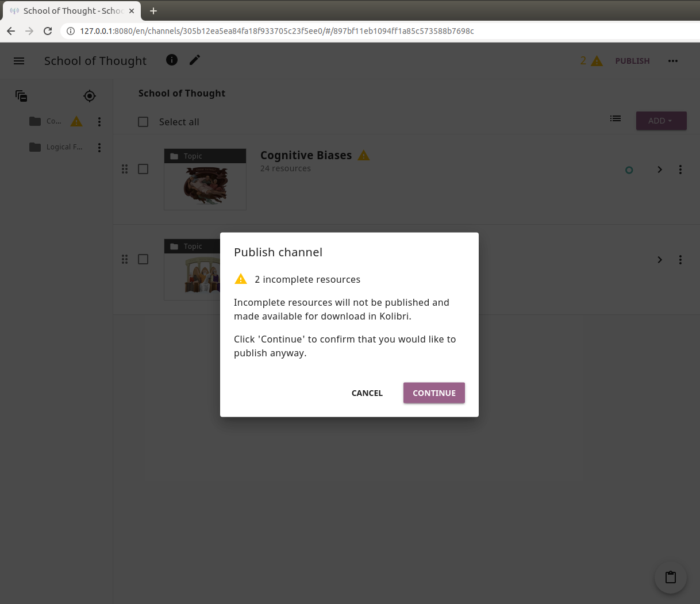Click the PUBLISH button in header
Image resolution: width=700 pixels, height=604 pixels.
click(x=632, y=61)
